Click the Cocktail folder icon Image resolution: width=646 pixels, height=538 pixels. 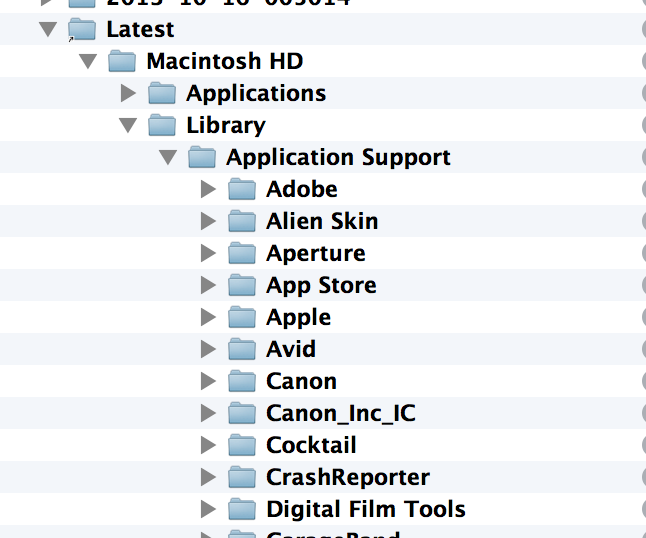(242, 445)
